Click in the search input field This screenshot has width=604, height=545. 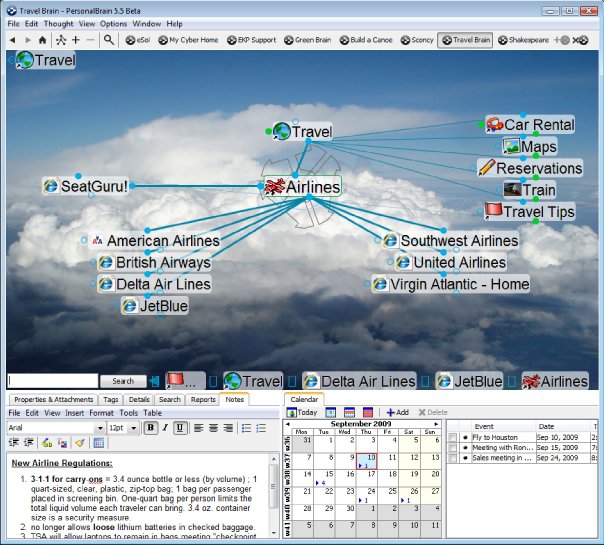pyautogui.click(x=53, y=381)
